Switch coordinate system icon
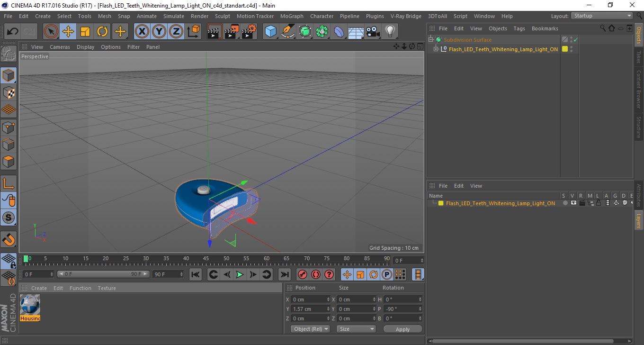644x345 pixels. pyautogui.click(x=193, y=32)
